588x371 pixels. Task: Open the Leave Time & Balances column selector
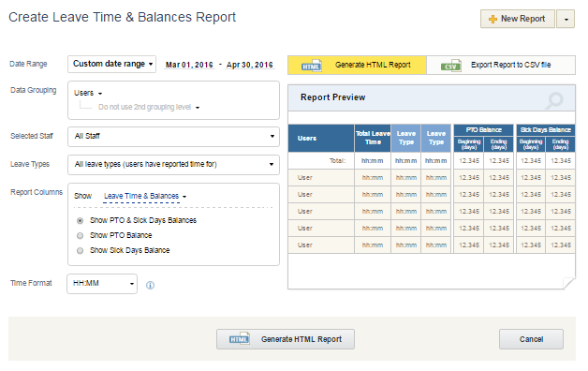coord(145,196)
